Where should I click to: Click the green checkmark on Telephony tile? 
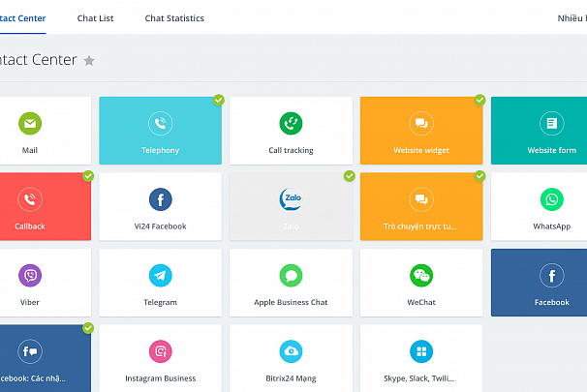pos(219,100)
